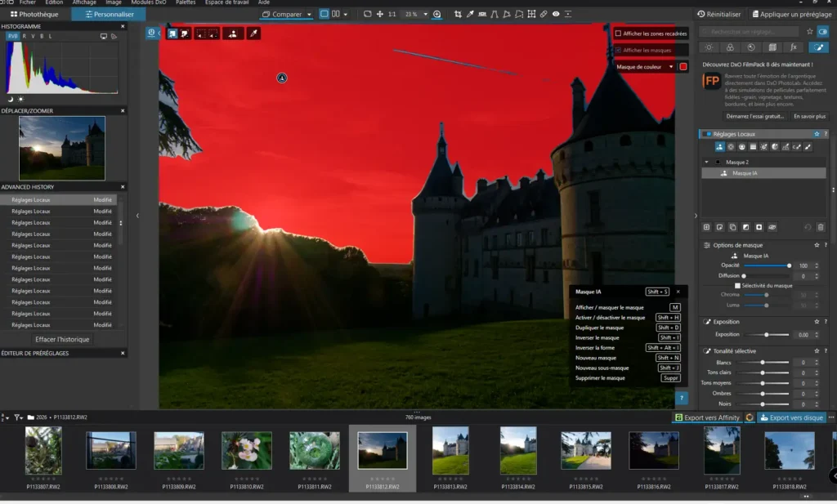Open the Palettes menu
837x504 pixels.
(186, 2)
